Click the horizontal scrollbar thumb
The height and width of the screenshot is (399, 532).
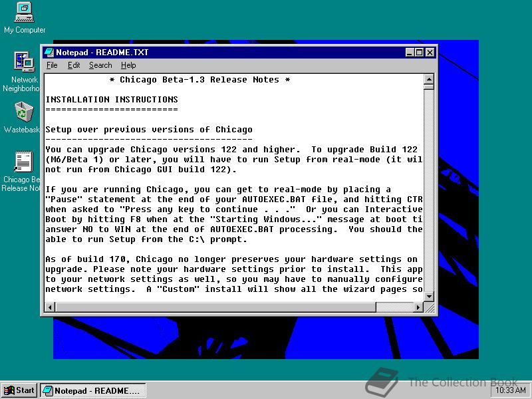pyautogui.click(x=215, y=307)
